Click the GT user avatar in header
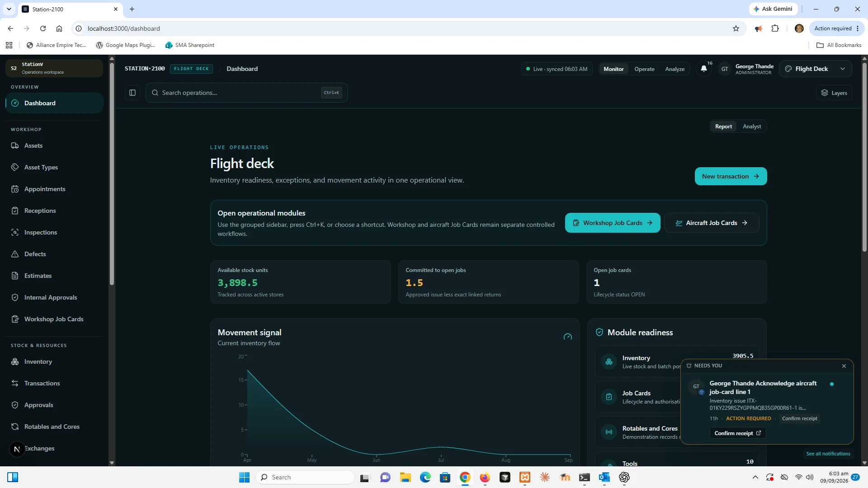The image size is (868, 488). tap(725, 69)
